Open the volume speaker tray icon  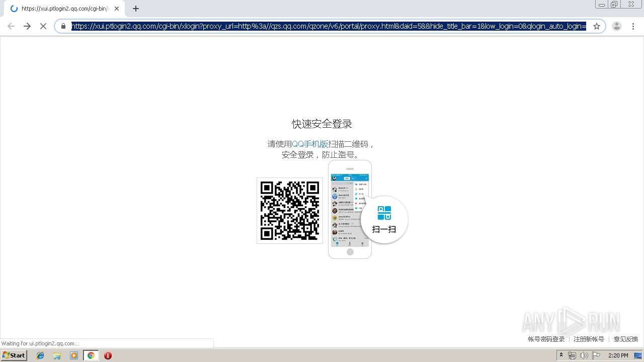[584, 355]
